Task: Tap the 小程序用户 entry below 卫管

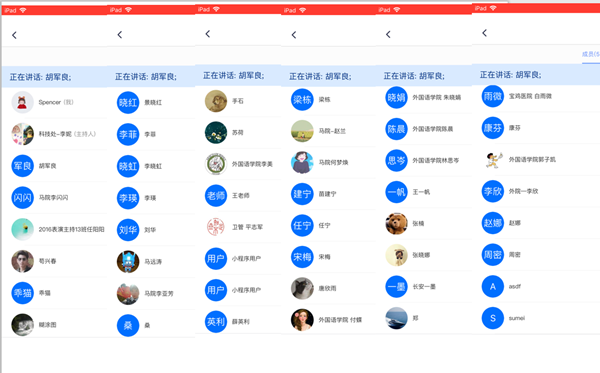Action: coord(246,258)
